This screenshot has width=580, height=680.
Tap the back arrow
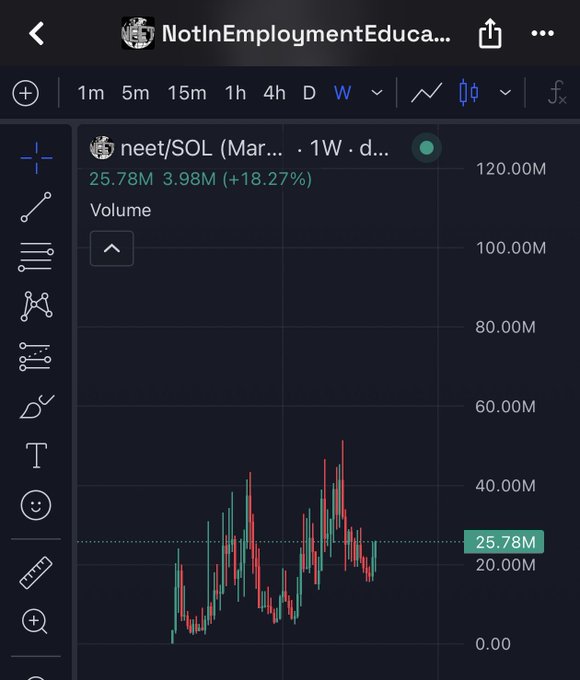tap(37, 33)
